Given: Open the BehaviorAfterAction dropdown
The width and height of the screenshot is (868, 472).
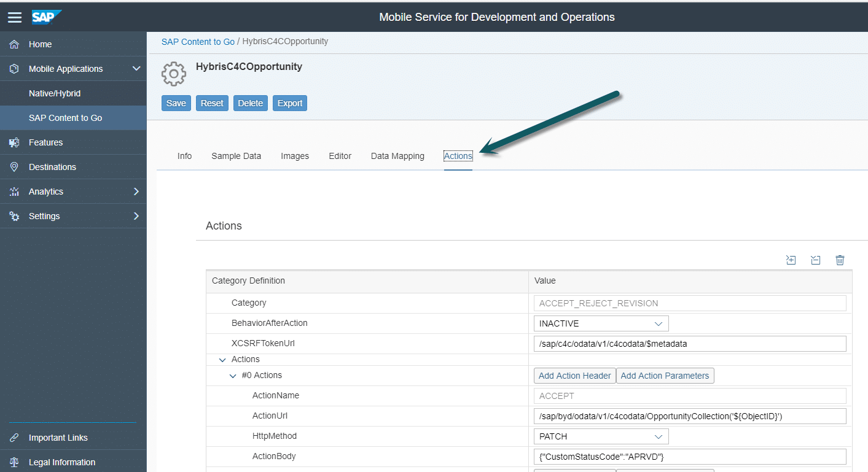Looking at the screenshot, I should 600,323.
